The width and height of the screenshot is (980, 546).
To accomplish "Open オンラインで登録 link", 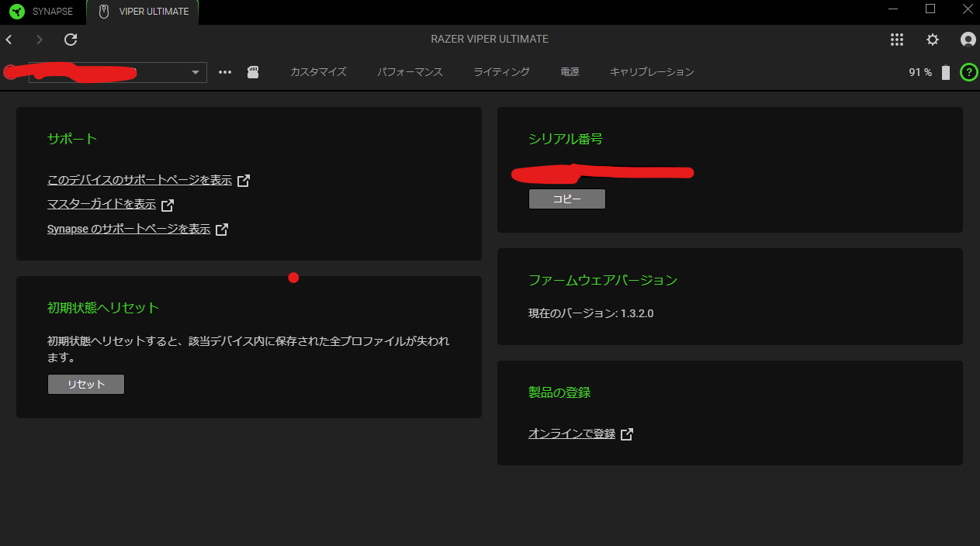I will [x=572, y=434].
